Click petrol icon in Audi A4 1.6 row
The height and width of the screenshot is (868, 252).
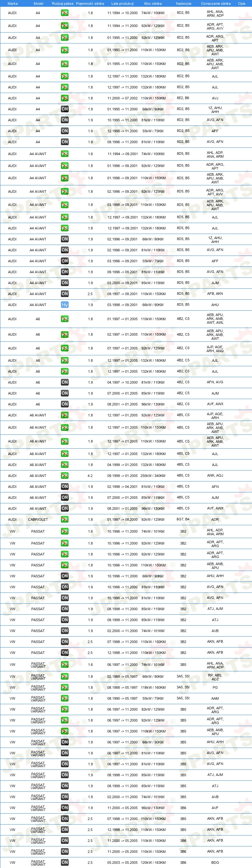pos(65,13)
